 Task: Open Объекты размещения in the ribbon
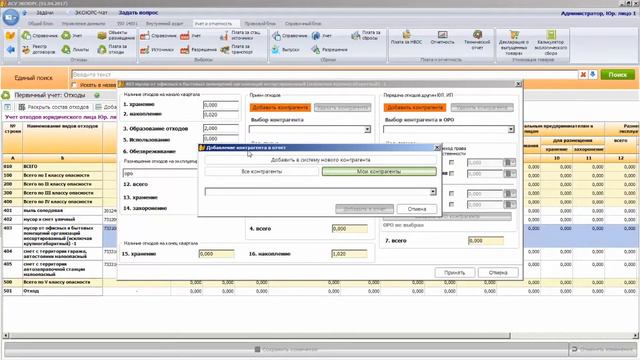coord(116,36)
